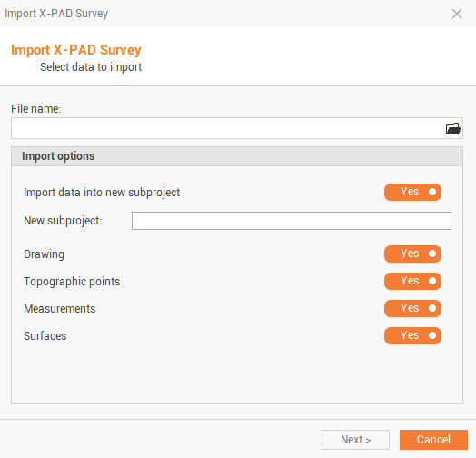
Task: Click inside the New subproject field
Action: [292, 221]
